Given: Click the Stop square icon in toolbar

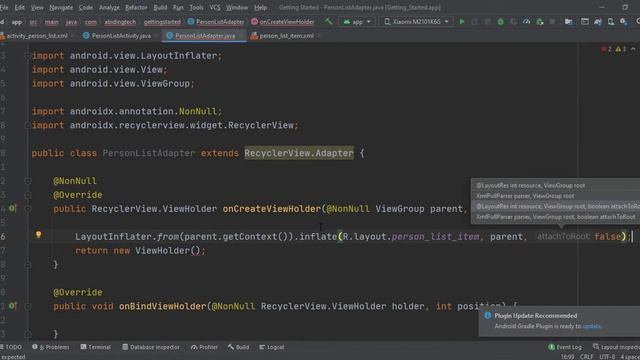Looking at the screenshot, I should [552, 22].
